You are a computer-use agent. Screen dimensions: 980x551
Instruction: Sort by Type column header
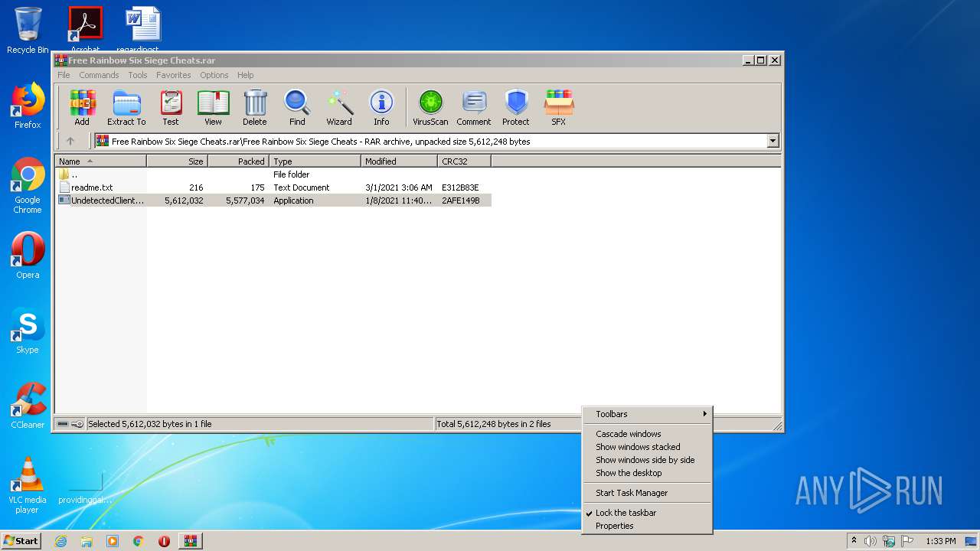[315, 161]
